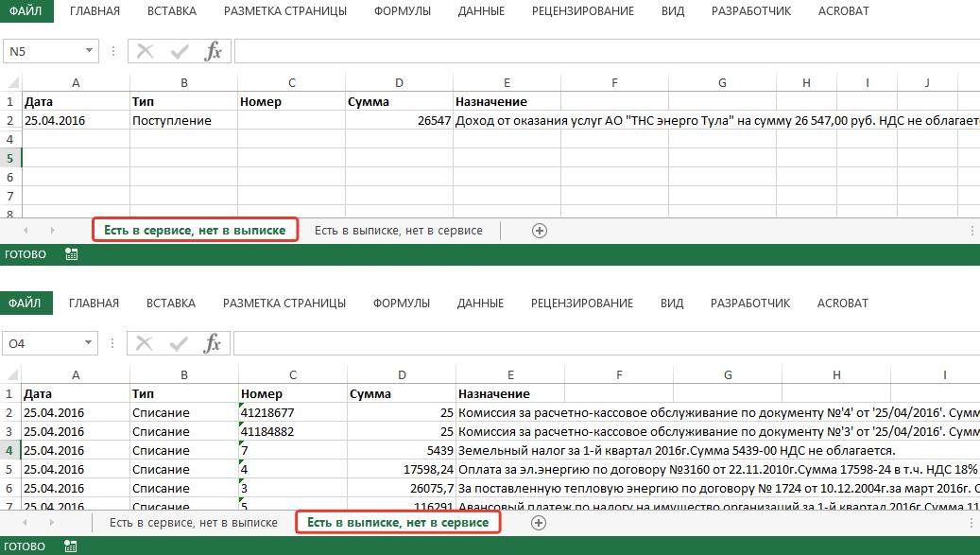
Task: Select row 4 header in the lower worksheet
Action: pos(10,450)
